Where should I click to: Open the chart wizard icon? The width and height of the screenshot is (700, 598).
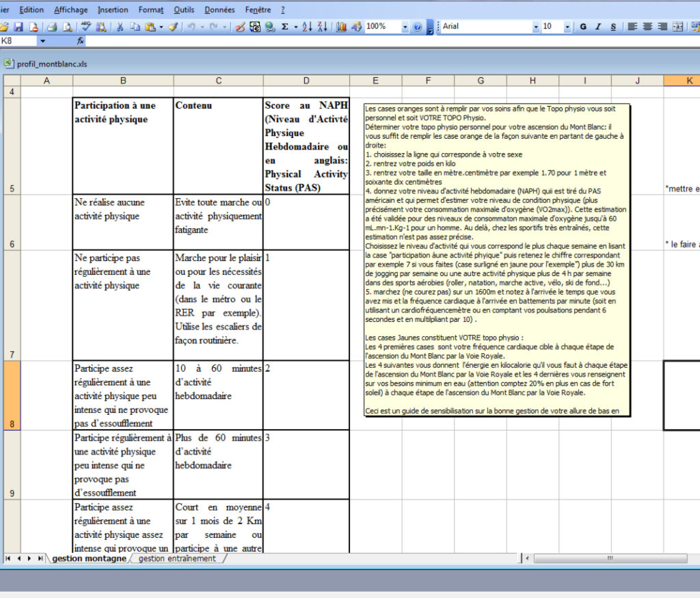340,27
